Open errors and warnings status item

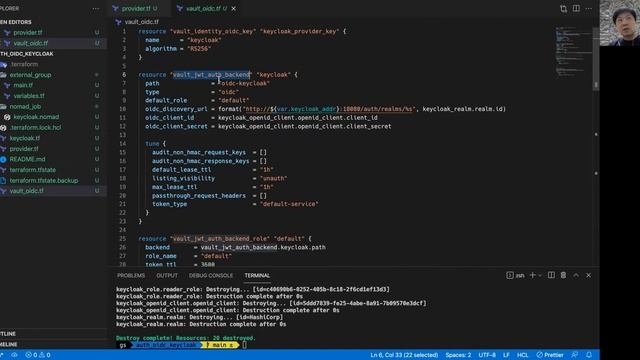tap(38, 355)
